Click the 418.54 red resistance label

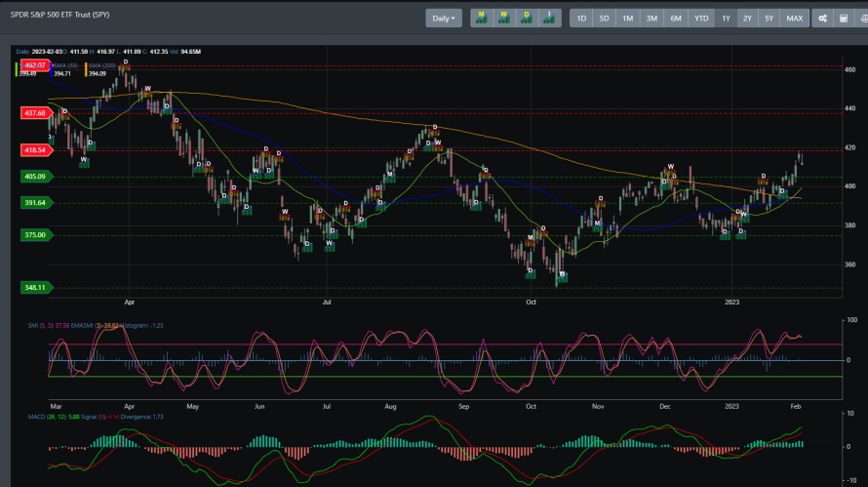point(36,150)
